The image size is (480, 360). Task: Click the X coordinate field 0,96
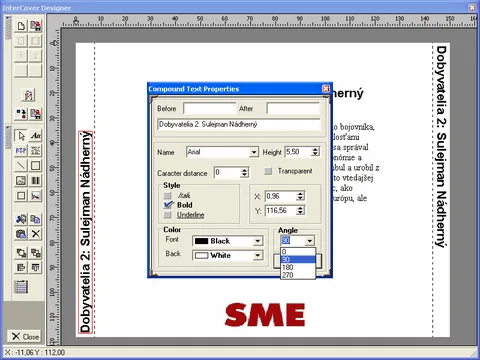pos(281,196)
